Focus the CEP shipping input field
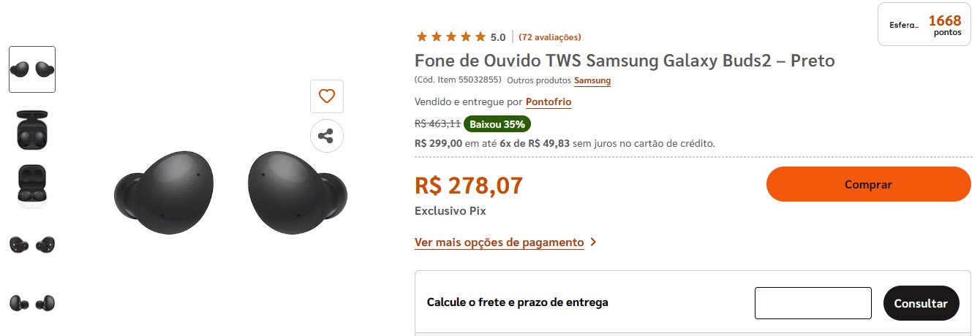980x336 pixels. click(x=813, y=303)
